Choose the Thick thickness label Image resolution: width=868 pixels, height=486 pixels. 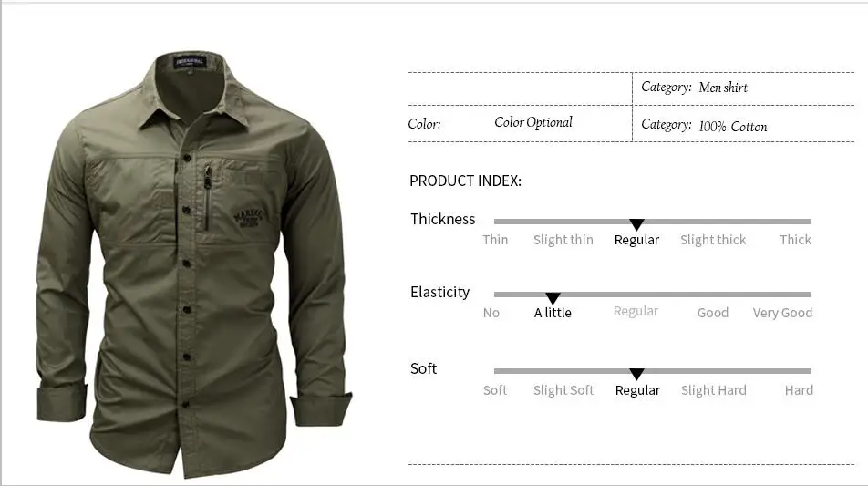click(795, 240)
